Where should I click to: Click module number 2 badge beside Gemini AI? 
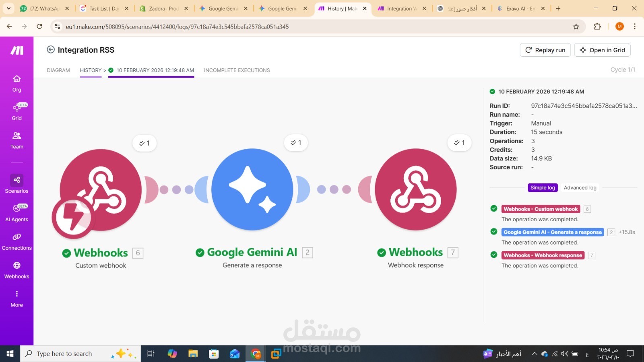pos(308,253)
